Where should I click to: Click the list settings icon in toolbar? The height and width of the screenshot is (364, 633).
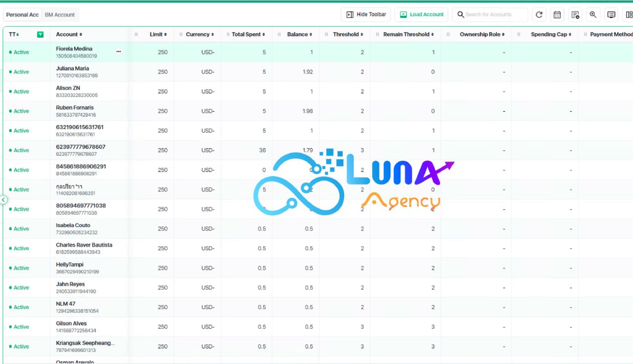[575, 15]
